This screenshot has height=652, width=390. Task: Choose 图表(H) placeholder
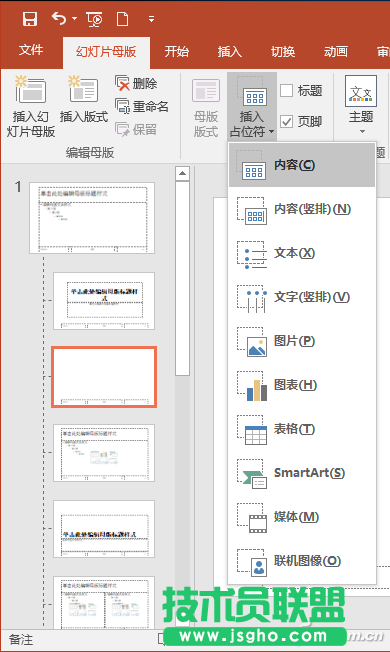pyautogui.click(x=302, y=385)
